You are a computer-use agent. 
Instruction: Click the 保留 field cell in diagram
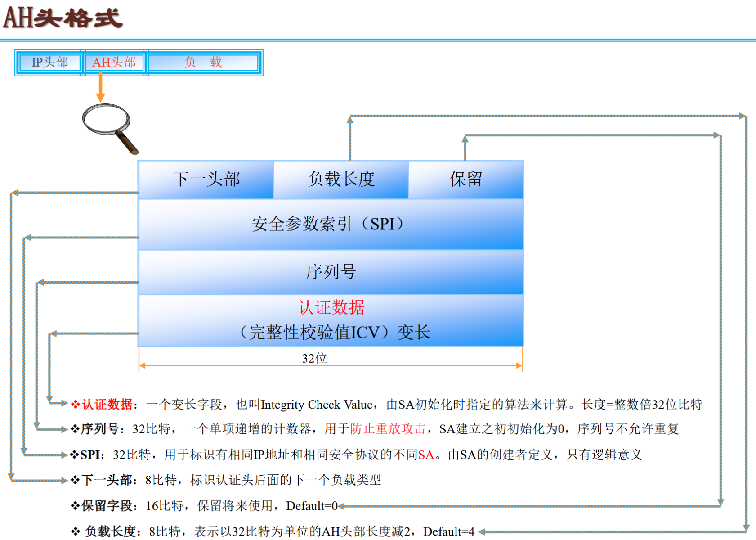pos(466,180)
